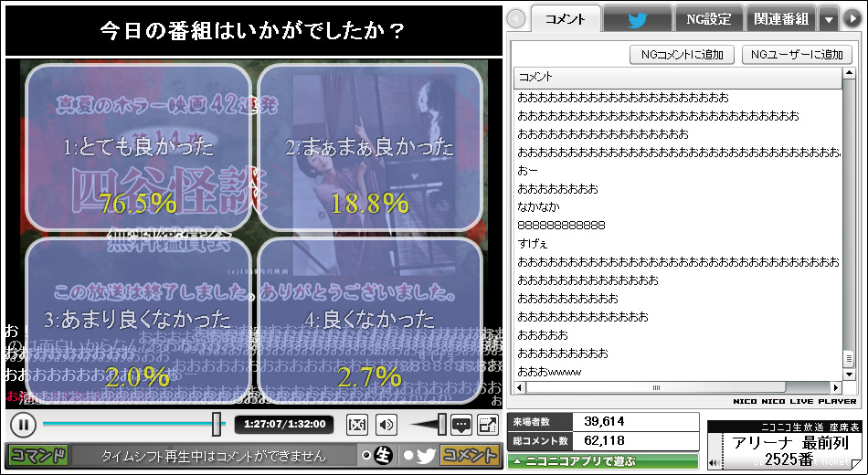Click the Twitter bird icon near comment box
868x475 pixels.
tap(427, 456)
